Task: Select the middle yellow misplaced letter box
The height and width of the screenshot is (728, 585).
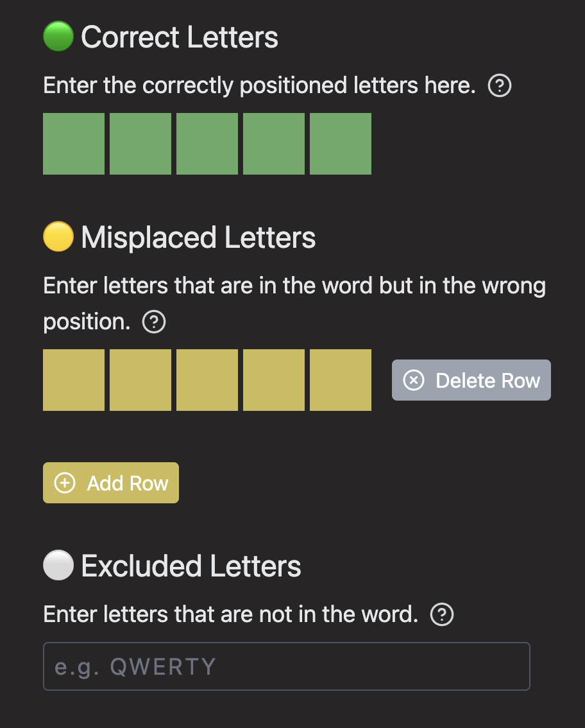Action: pos(207,379)
